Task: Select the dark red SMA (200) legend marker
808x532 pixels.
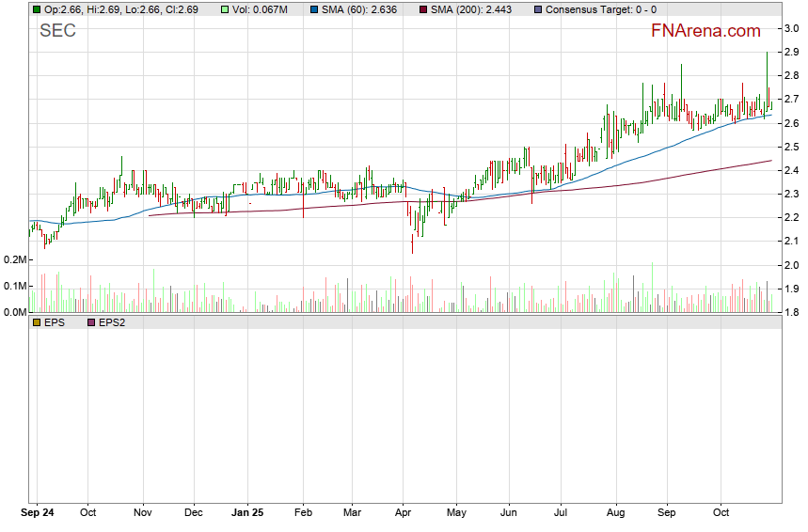Action: [x=423, y=8]
